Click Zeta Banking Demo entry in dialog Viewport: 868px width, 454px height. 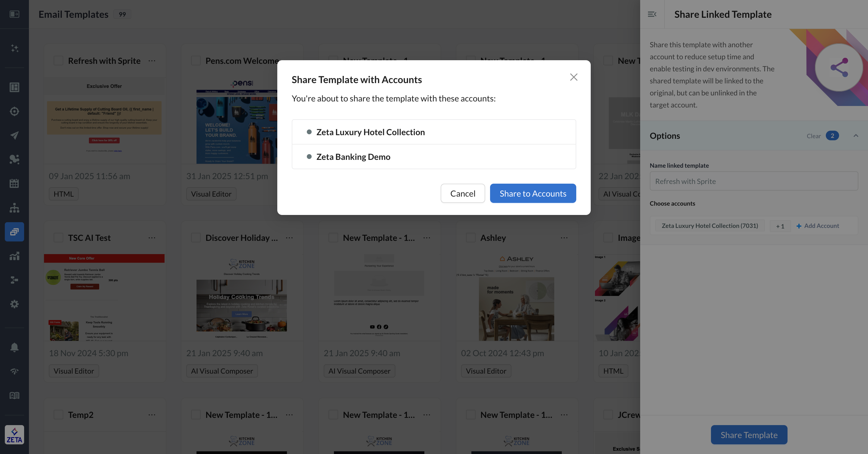433,157
